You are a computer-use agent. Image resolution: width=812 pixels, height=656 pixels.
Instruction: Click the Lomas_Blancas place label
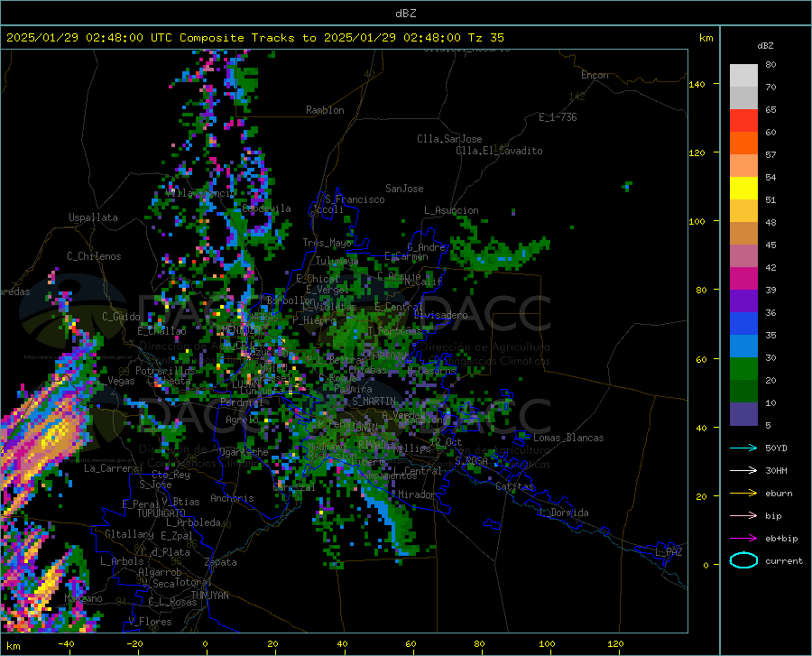[x=568, y=438]
